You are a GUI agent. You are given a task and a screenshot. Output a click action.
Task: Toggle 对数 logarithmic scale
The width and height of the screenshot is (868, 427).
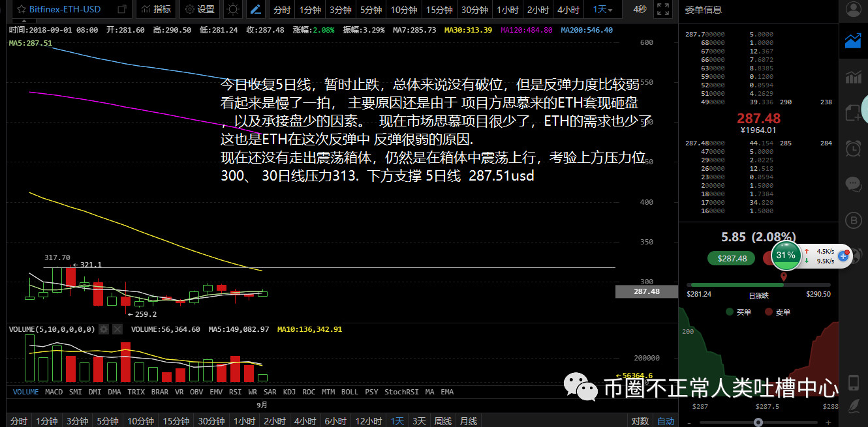(640, 421)
